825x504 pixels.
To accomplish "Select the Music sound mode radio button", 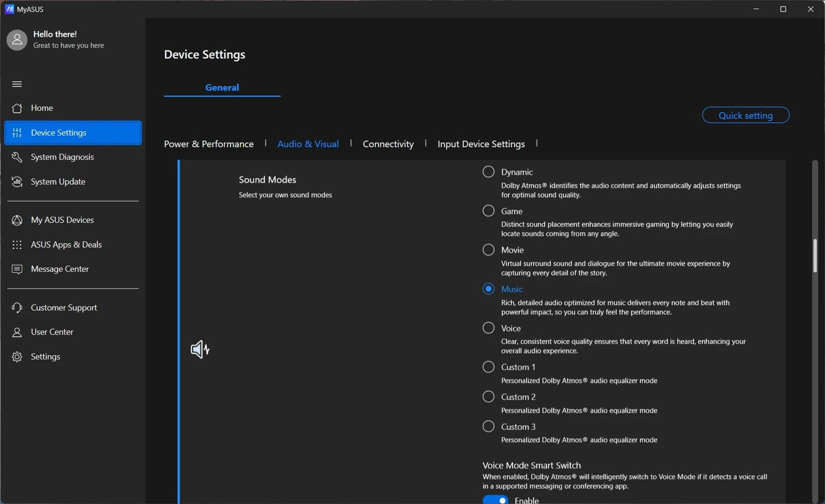I will (x=489, y=289).
